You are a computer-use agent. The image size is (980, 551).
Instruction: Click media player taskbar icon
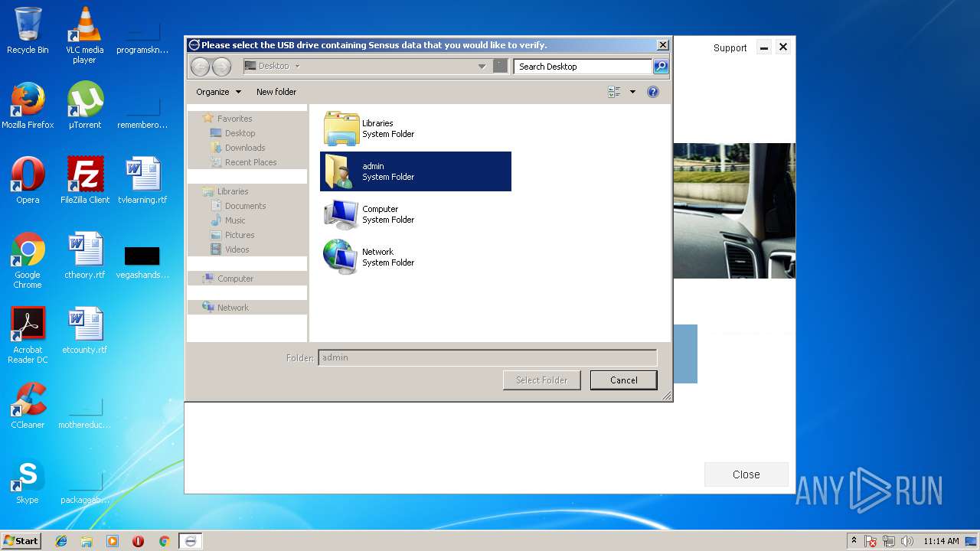tap(113, 541)
